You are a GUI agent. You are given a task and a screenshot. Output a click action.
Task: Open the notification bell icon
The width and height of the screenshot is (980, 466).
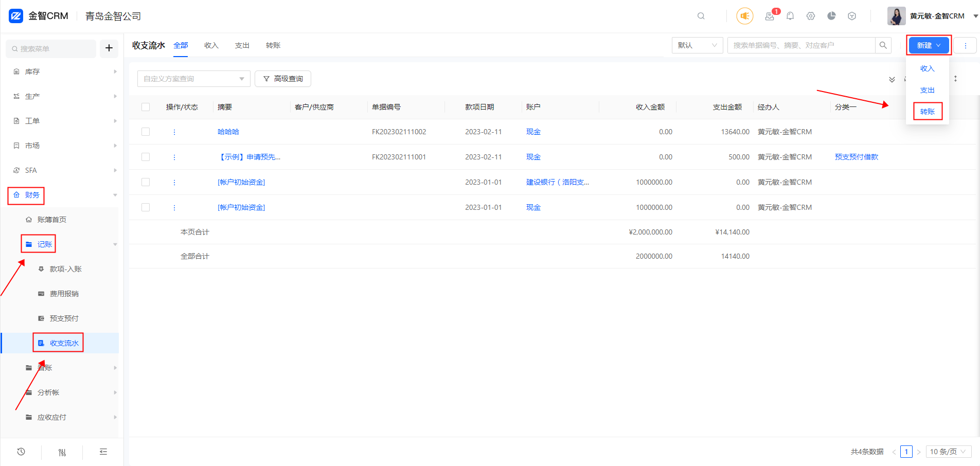pyautogui.click(x=790, y=16)
